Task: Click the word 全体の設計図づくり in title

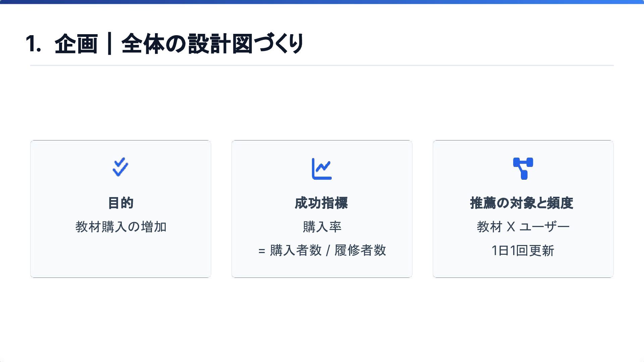Action: (x=212, y=44)
